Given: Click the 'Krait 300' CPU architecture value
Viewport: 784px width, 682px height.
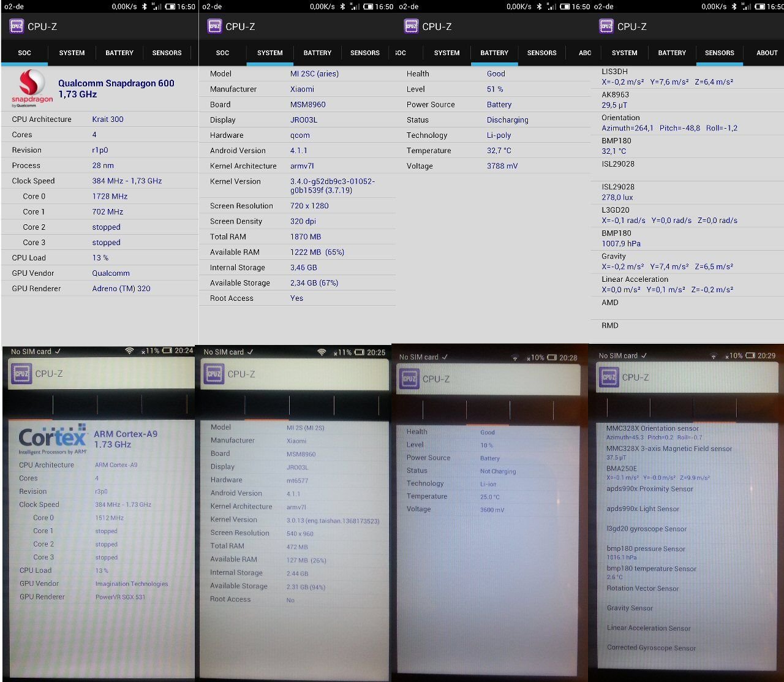Looking at the screenshot, I should click(108, 119).
